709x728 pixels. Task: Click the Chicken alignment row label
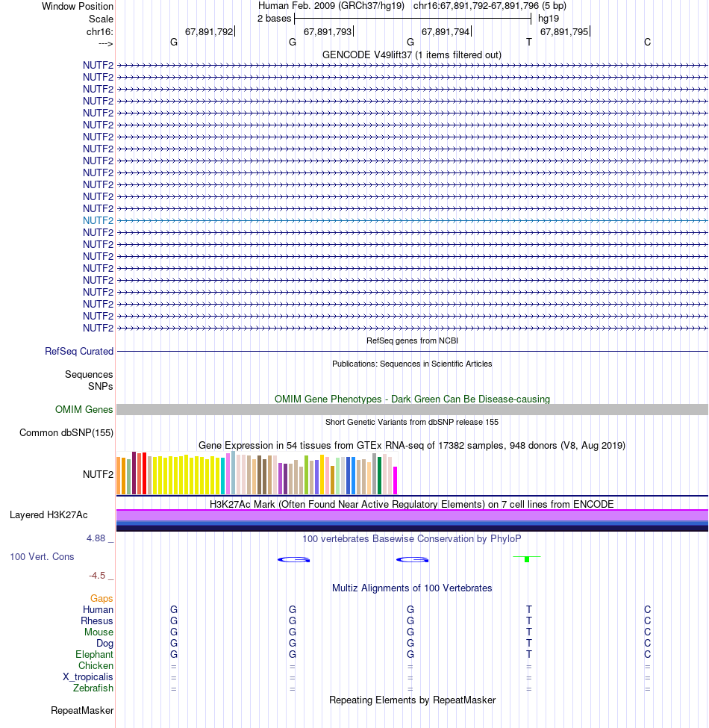coord(96,665)
